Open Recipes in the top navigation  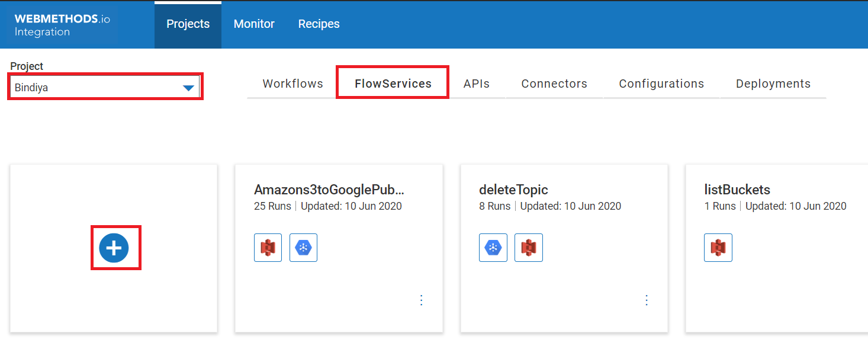tap(319, 24)
